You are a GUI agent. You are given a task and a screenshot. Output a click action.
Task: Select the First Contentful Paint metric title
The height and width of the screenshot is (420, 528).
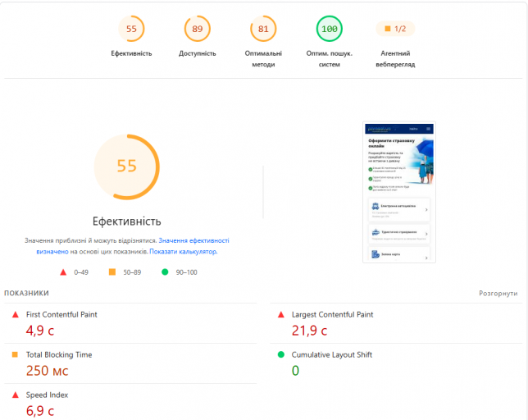tap(61, 314)
